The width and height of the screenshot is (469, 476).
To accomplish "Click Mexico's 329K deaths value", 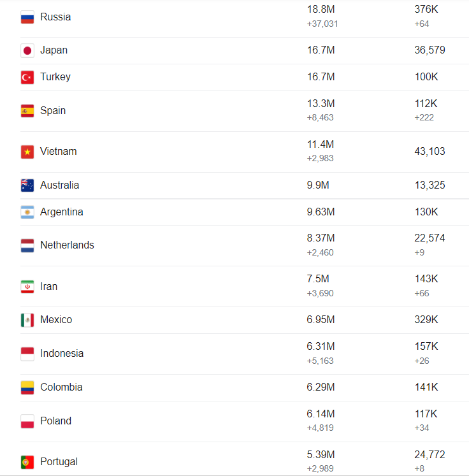I will (x=426, y=320).
